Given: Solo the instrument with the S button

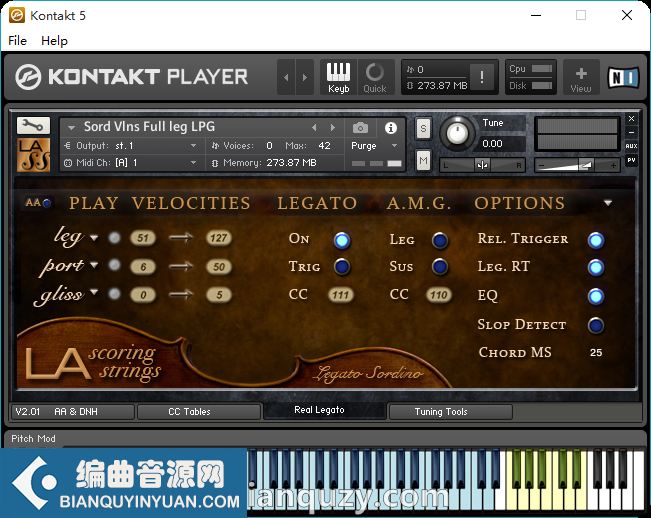Looking at the screenshot, I should [423, 128].
